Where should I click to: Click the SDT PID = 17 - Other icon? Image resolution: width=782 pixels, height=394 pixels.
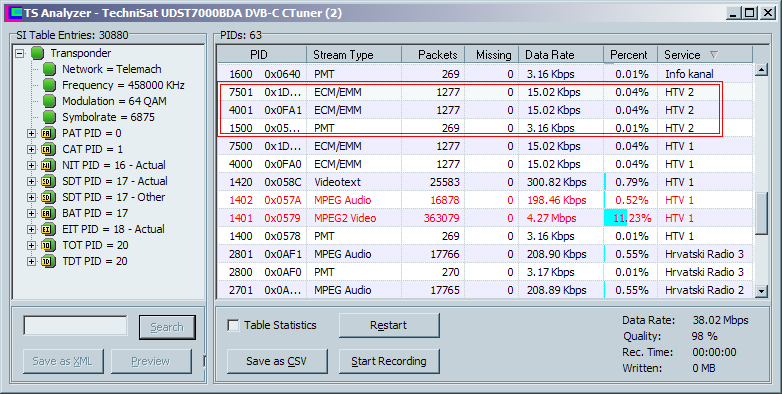click(48, 197)
